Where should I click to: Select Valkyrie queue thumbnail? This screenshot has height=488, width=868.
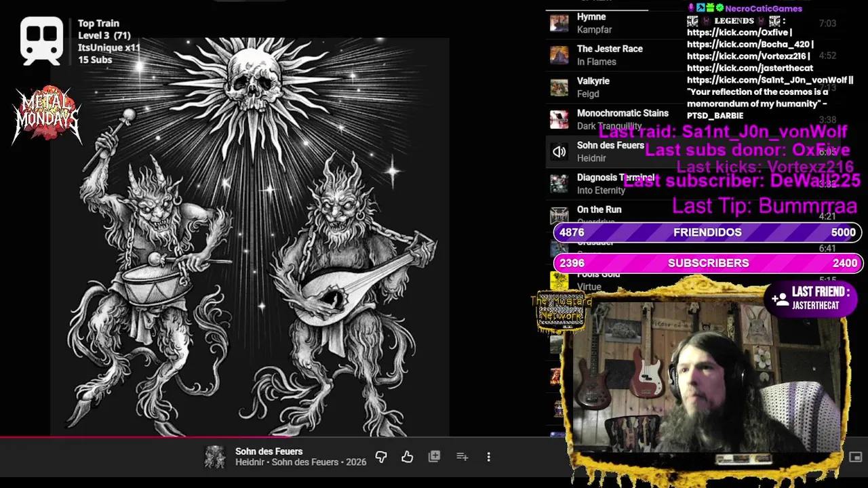point(559,87)
